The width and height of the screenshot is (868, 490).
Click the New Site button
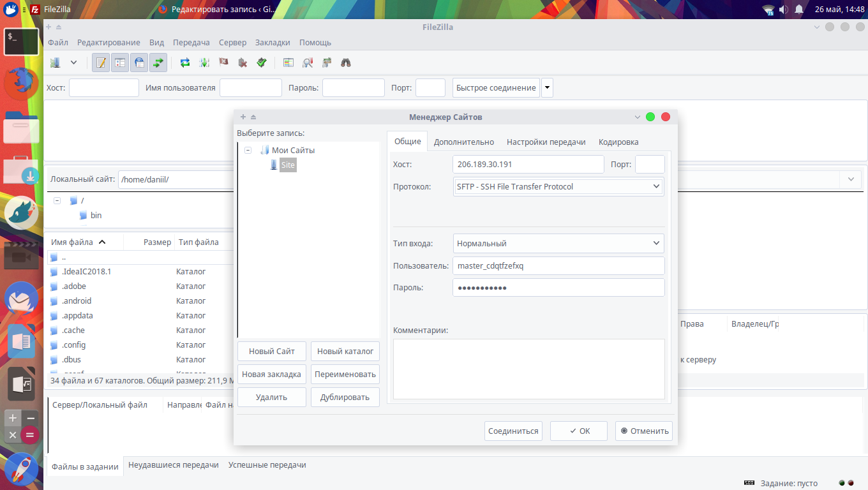click(272, 351)
